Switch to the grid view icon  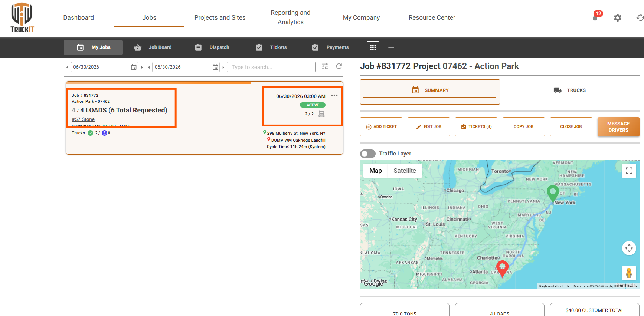[x=373, y=47]
